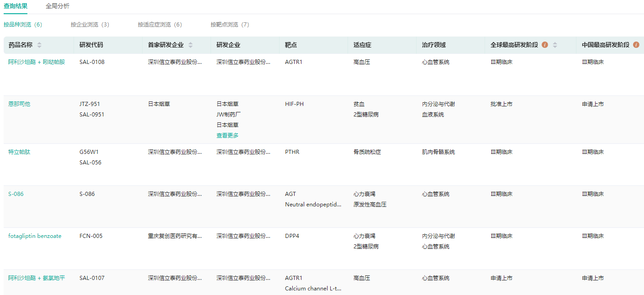The height and width of the screenshot is (295, 644).
Task: Switch to 查询结果 tab
Action: pos(16,6)
